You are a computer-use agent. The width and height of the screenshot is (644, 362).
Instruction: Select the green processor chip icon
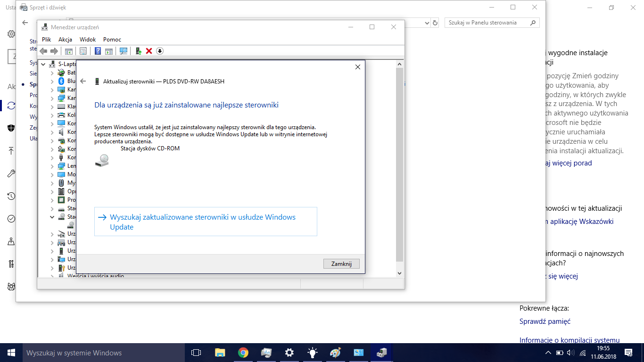point(61,200)
